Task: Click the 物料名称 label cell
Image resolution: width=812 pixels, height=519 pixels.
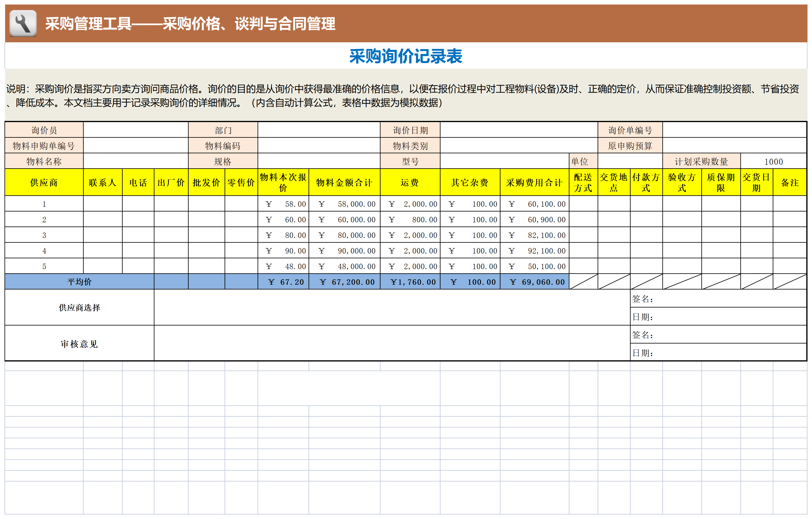Action: [x=44, y=161]
